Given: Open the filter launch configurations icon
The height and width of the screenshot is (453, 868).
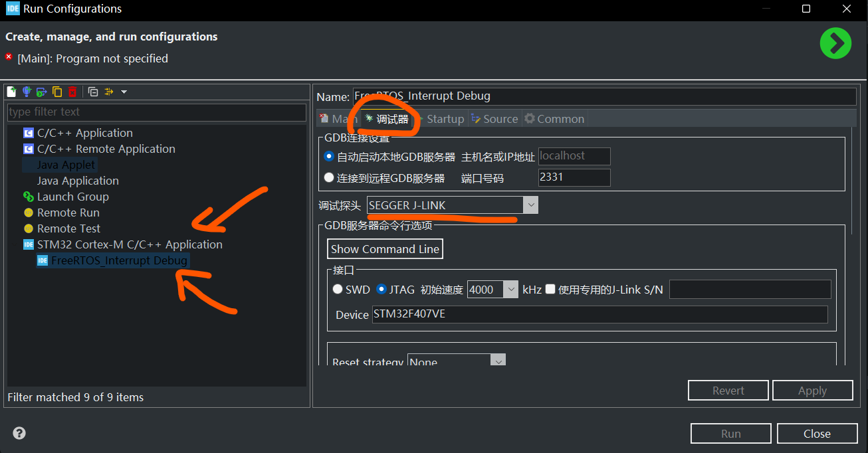Looking at the screenshot, I should point(110,92).
